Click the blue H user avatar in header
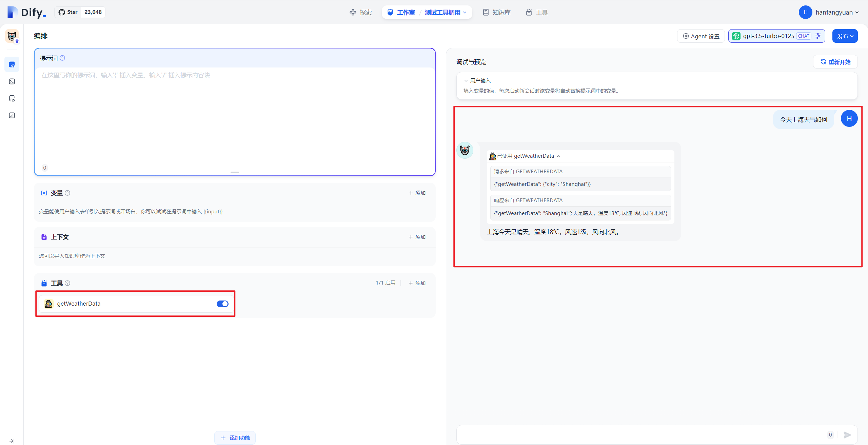This screenshot has width=868, height=445. [805, 12]
